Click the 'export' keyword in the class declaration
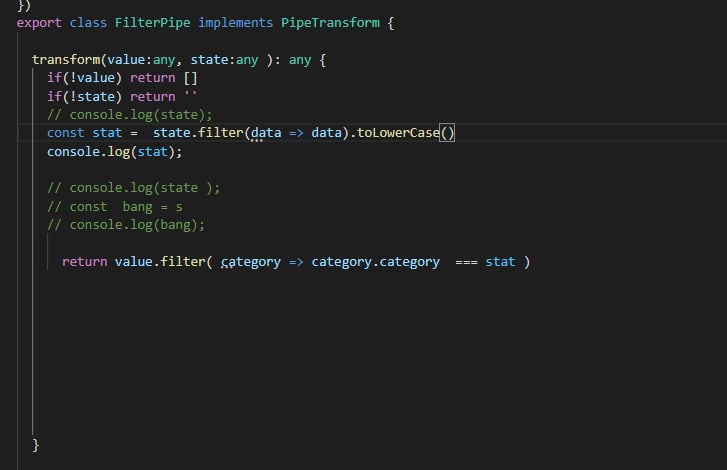The image size is (727, 470). click(39, 23)
